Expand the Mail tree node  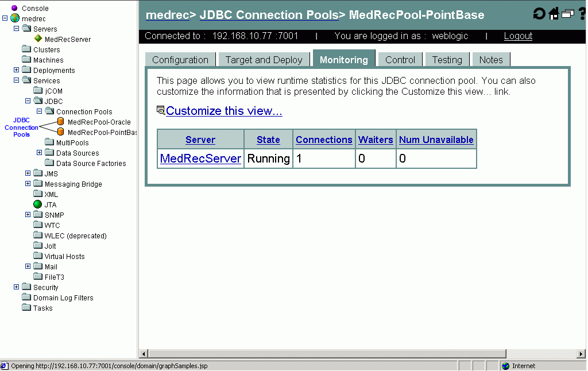pos(28,266)
